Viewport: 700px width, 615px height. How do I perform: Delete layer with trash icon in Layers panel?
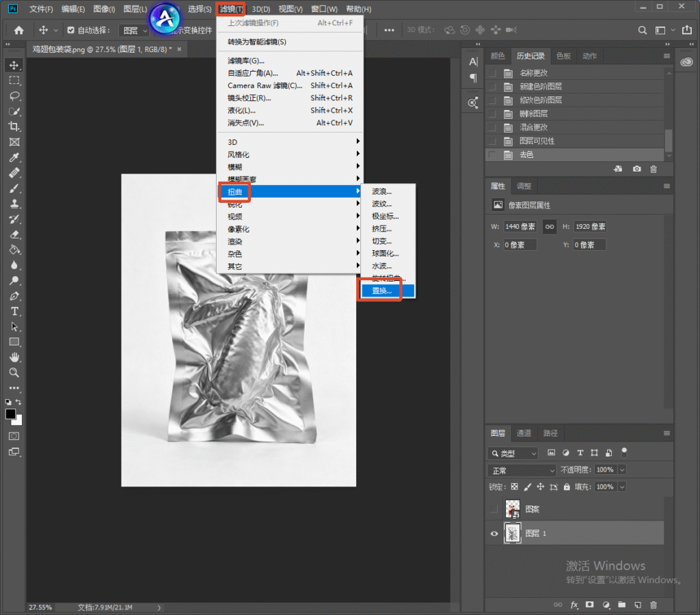pos(654,605)
